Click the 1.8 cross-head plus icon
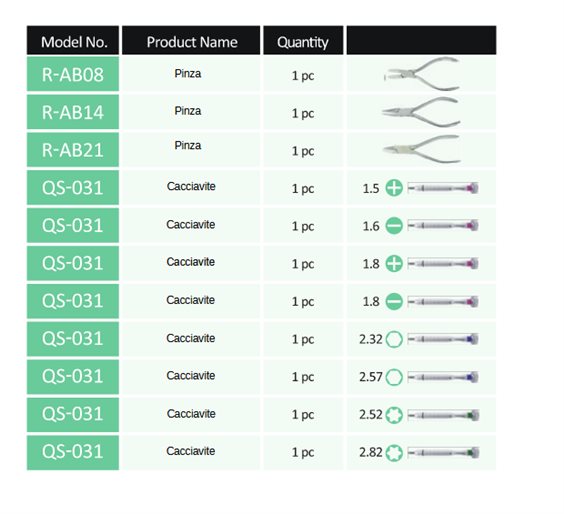Viewport: 564px width, 514px height. 394,263
